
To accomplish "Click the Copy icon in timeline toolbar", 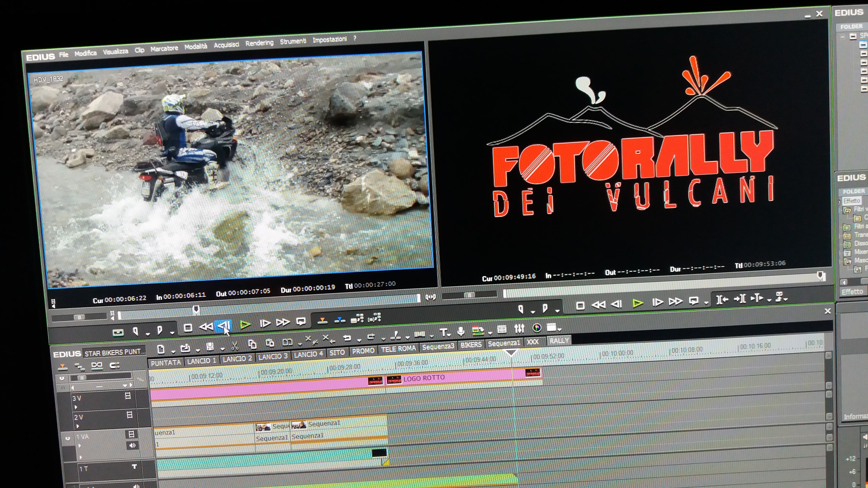I will pyautogui.click(x=252, y=344).
